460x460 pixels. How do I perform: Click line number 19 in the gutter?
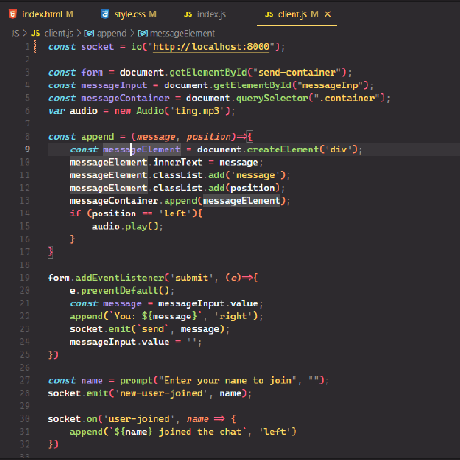pyautogui.click(x=25, y=277)
